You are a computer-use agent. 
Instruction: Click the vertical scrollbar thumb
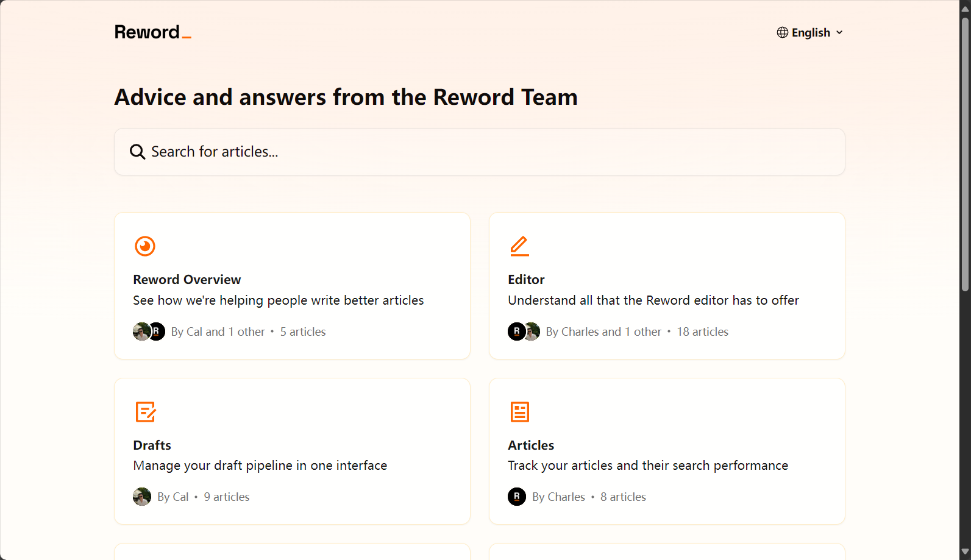point(965,154)
